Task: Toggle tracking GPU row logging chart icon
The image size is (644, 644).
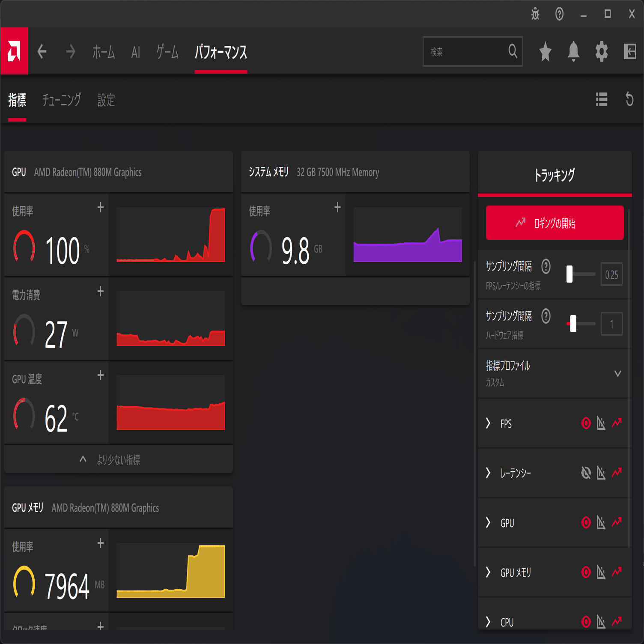Action: click(x=617, y=522)
